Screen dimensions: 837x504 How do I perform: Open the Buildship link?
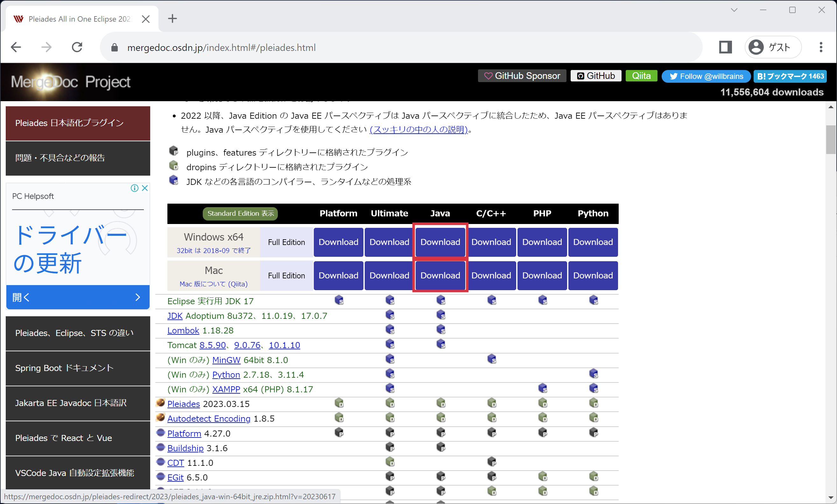pos(186,448)
